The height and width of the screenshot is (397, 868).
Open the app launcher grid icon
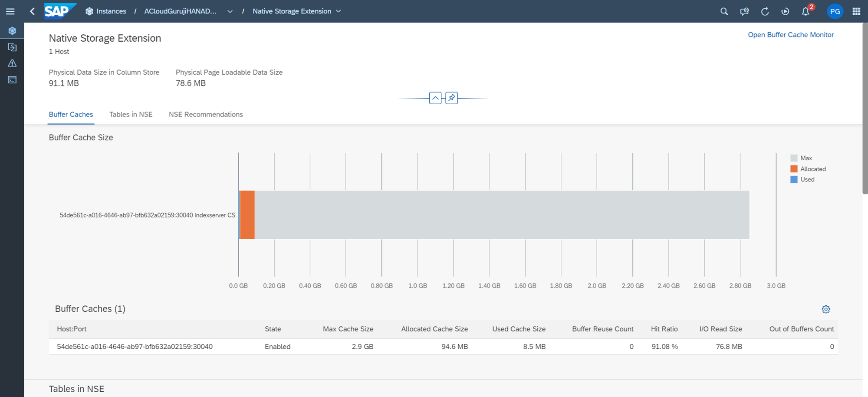tap(856, 11)
